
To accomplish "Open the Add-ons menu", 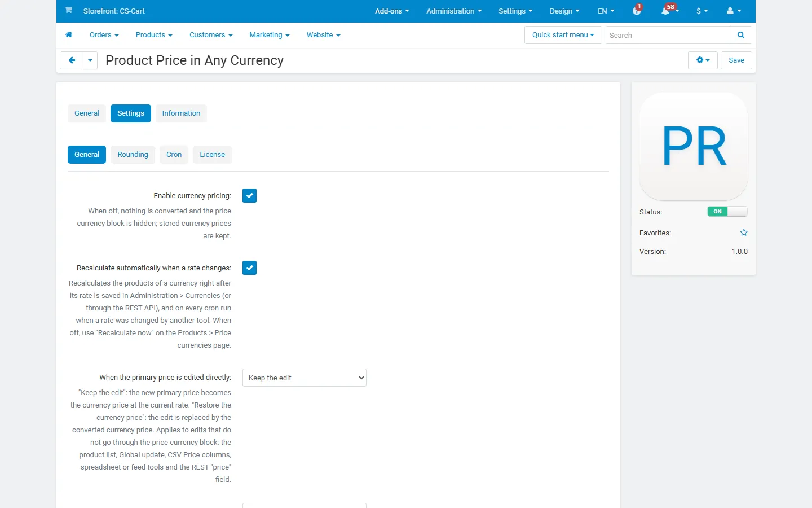I will point(392,11).
